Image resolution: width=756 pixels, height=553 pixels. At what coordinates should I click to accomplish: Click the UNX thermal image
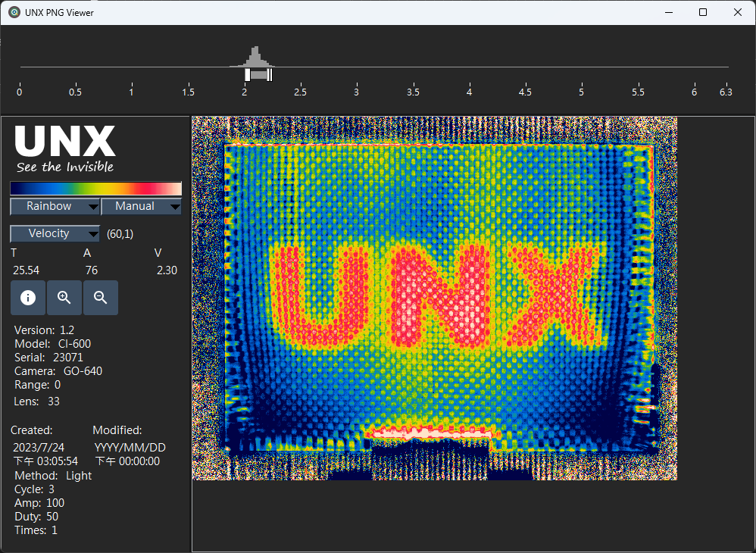(434, 298)
